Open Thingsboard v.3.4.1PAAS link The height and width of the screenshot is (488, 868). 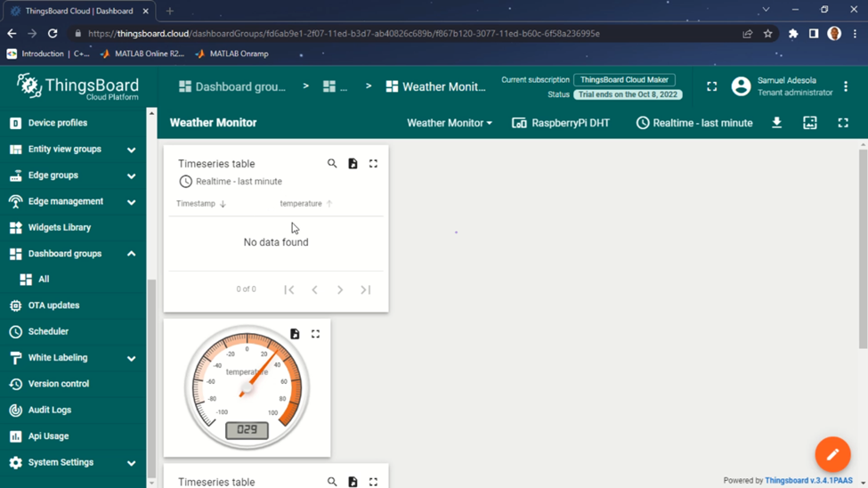pyautogui.click(x=808, y=480)
